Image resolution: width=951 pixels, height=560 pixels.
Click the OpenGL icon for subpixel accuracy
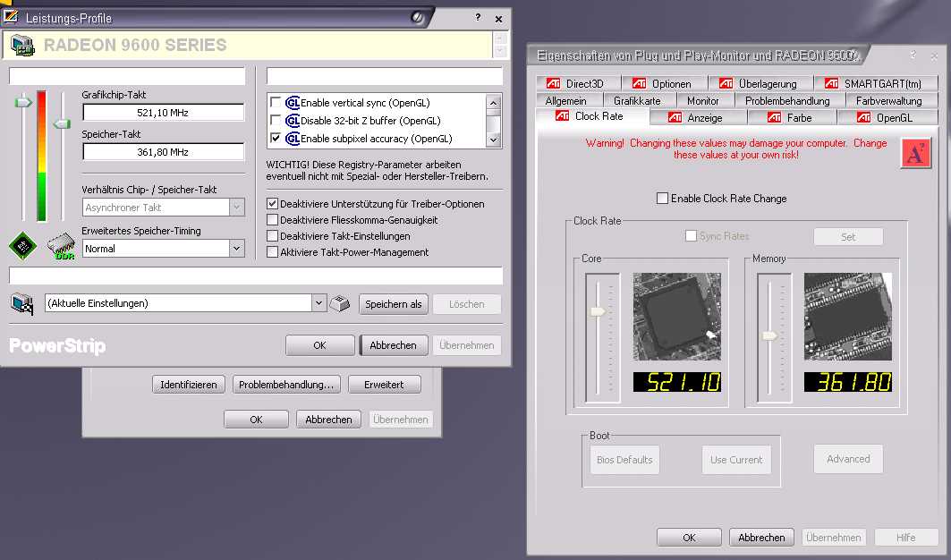(293, 139)
